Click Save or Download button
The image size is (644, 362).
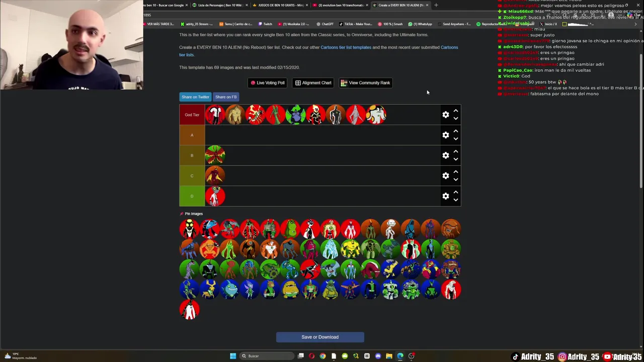(x=320, y=337)
